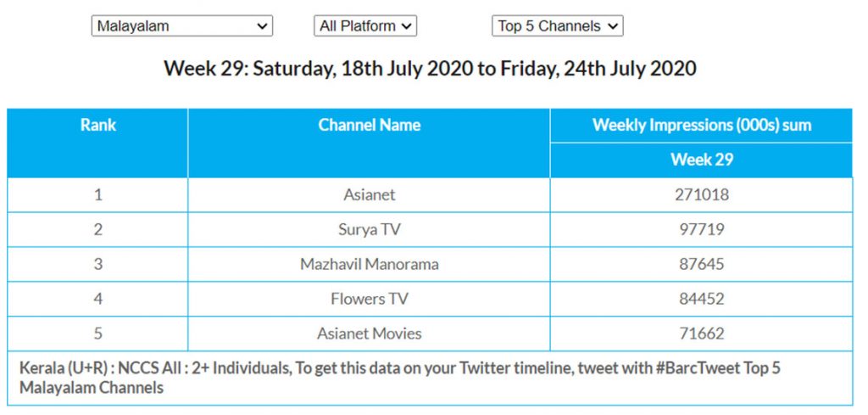Click the Week 29 date range heading
This screenshot has height=415, width=868.
point(430,69)
